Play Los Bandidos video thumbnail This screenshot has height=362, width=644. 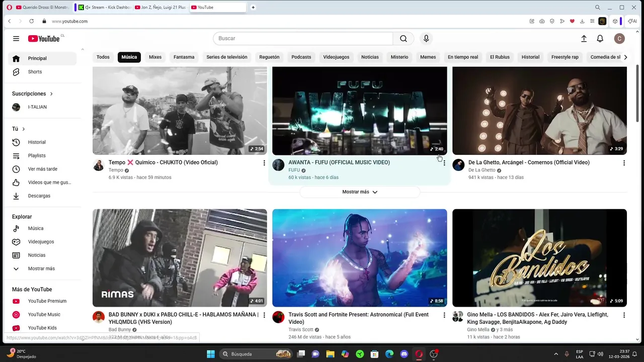point(539,258)
